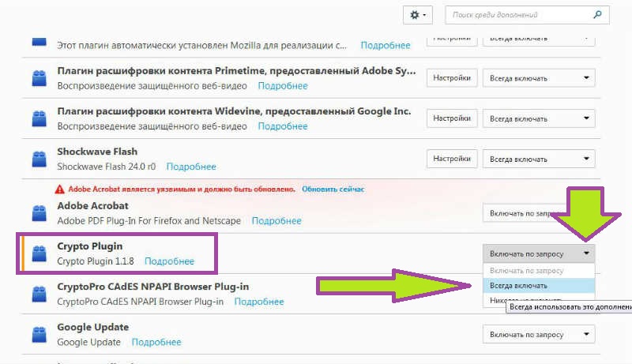Click the Adobe Acrobat plugin icon
The width and height of the screenshot is (632, 364).
coord(39,213)
